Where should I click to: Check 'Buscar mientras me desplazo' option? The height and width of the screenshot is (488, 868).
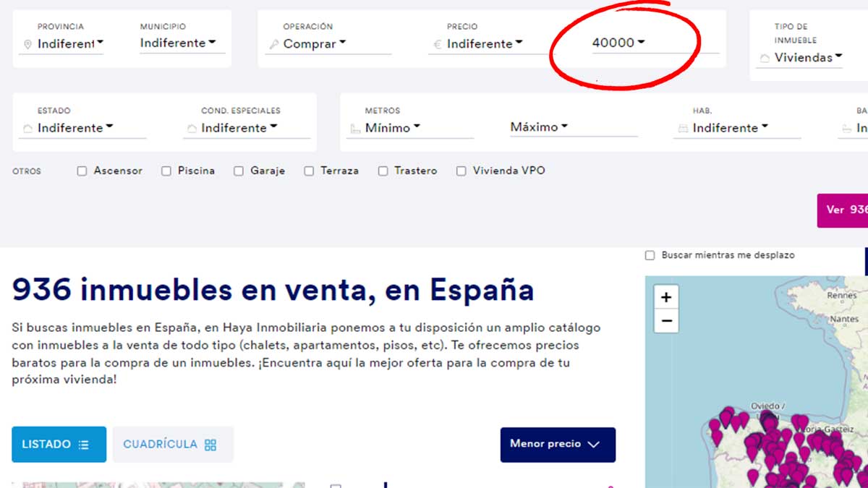point(650,255)
